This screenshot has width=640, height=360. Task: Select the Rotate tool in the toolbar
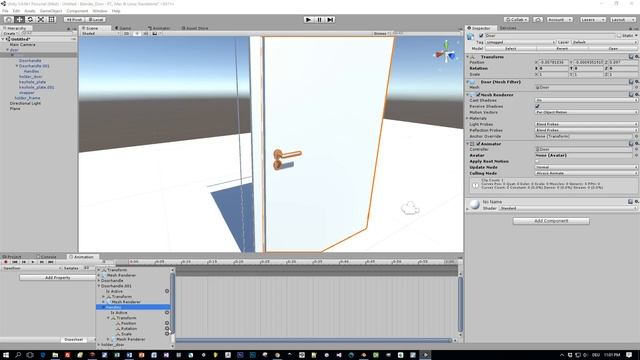(30, 20)
